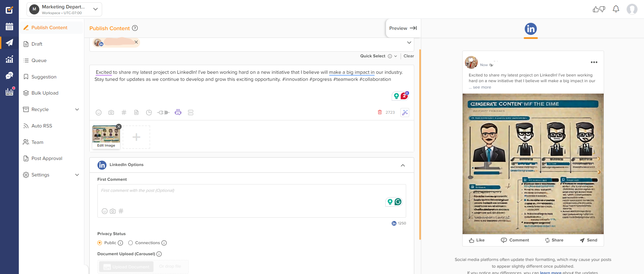Click the pie chart icon in post editor toolbar
This screenshot has height=274, width=644.
149,112
